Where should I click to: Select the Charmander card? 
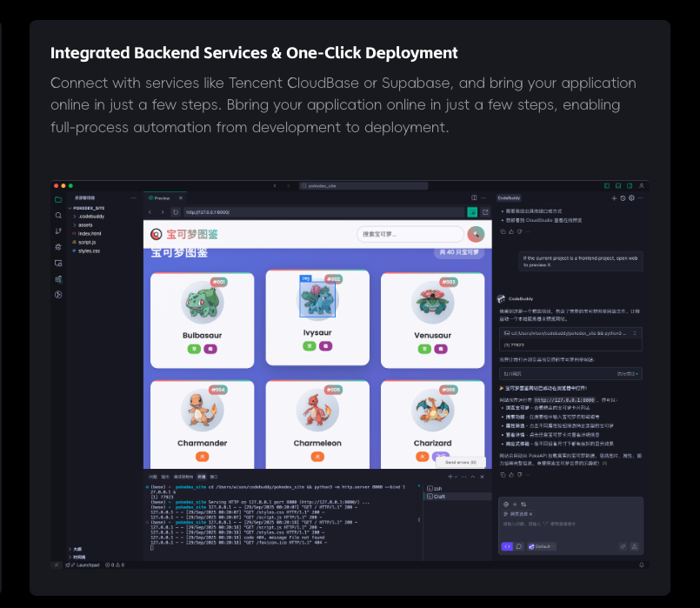[203, 424]
